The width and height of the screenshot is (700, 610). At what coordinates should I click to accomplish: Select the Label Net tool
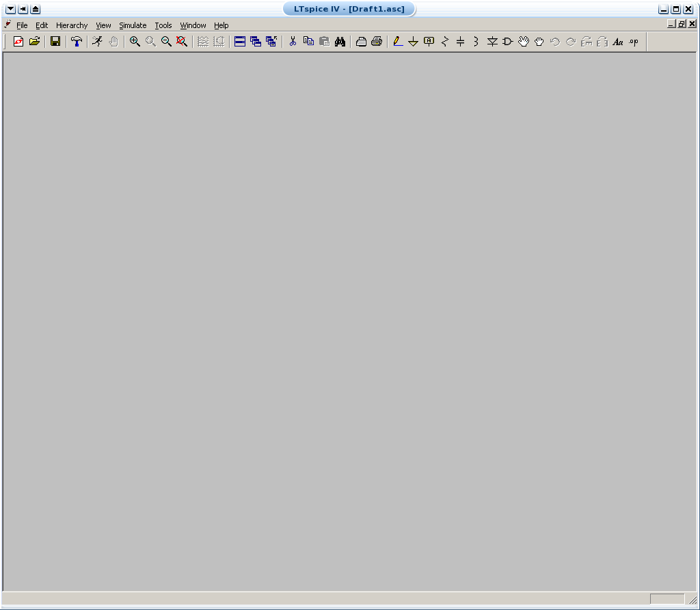click(x=428, y=41)
